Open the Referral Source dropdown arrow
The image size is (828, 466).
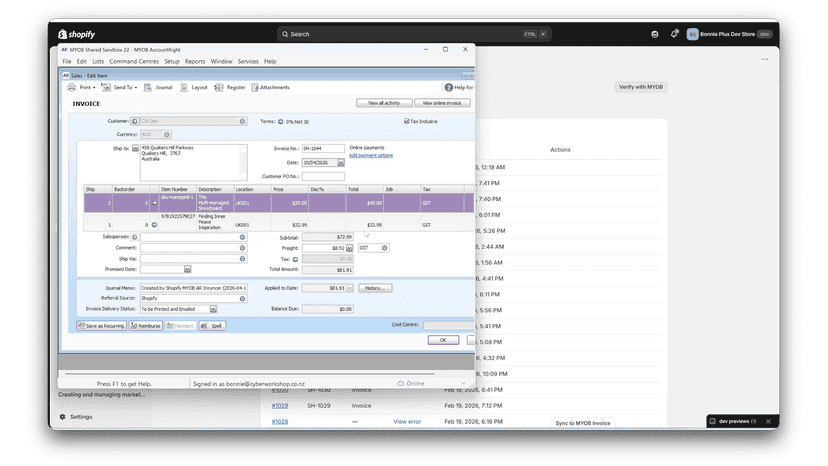click(x=242, y=299)
